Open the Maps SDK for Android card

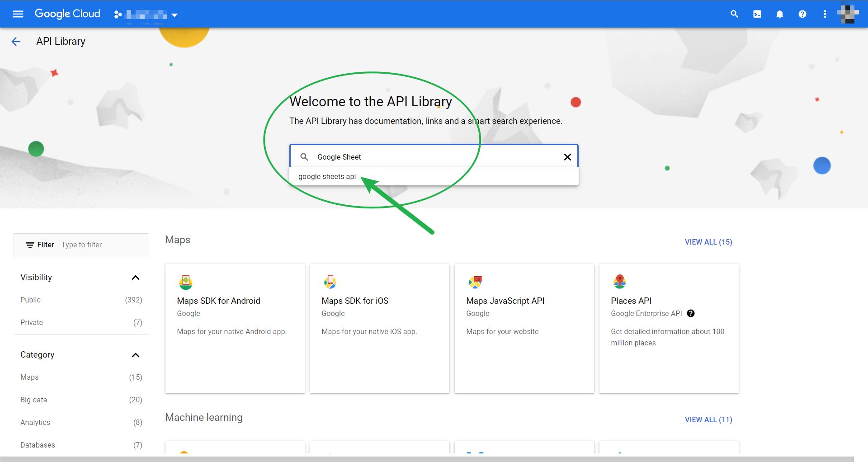tap(235, 328)
